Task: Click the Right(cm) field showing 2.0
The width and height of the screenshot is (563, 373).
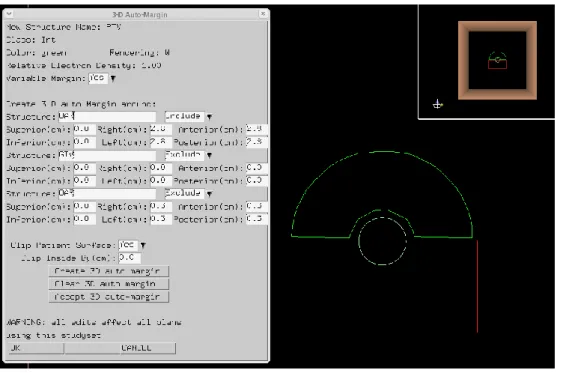Action: click(x=160, y=129)
